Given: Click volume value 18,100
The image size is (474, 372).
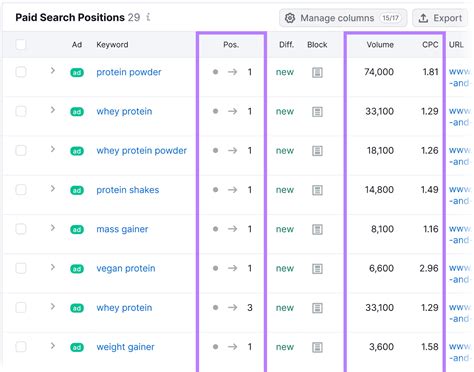Looking at the screenshot, I should coord(380,151).
